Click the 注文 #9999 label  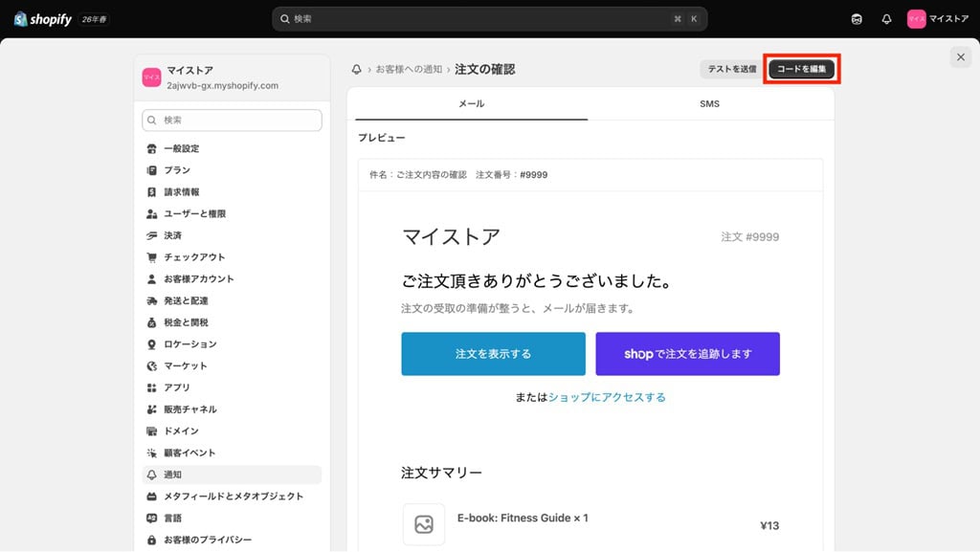click(750, 236)
